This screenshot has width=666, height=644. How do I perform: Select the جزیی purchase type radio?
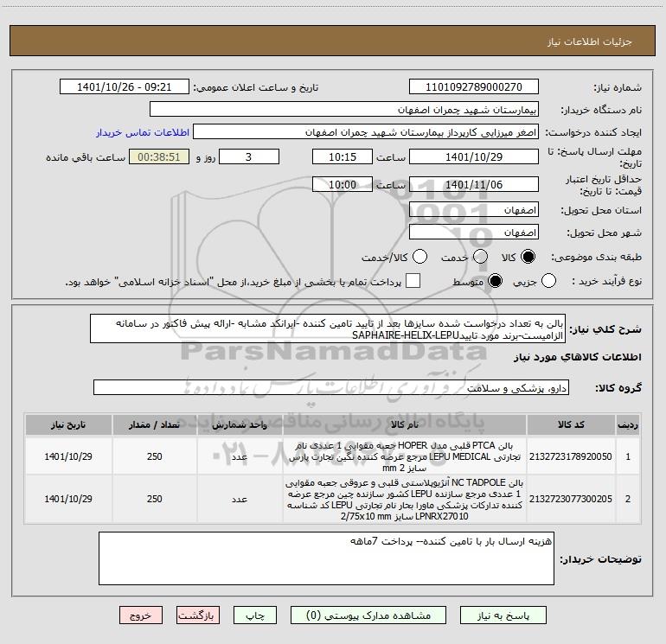[548, 281]
